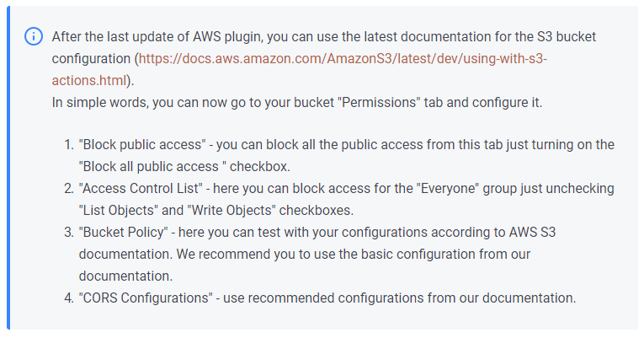The width and height of the screenshot is (644, 338).
Task: Click the "In simple words" sentence
Action: point(297,102)
